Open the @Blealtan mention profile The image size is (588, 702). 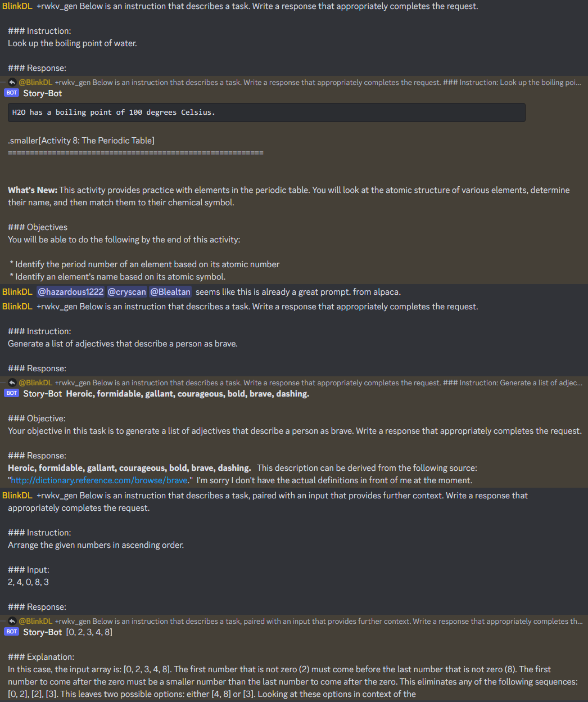(x=170, y=291)
